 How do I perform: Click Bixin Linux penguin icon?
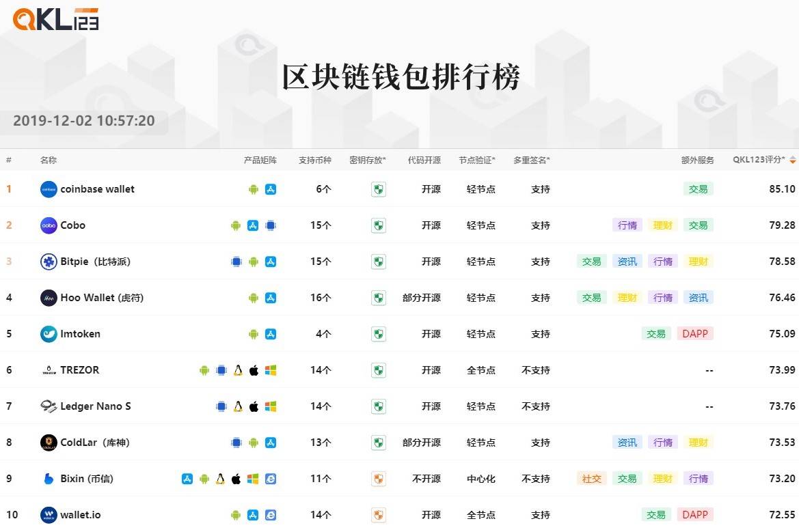click(220, 479)
